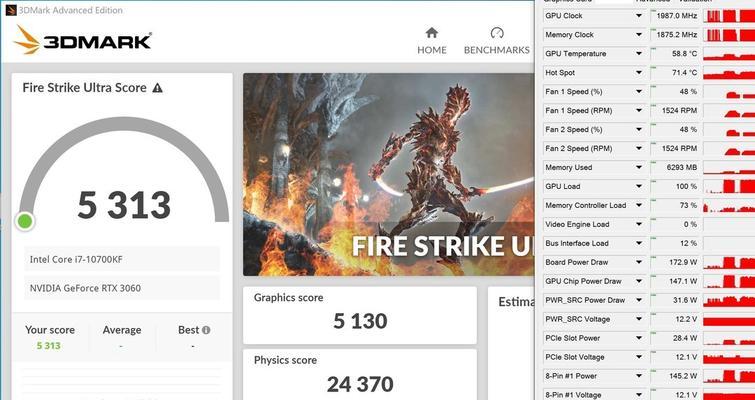Expand the Hot Spot sensor dropdown
The image size is (755, 400).
(639, 73)
